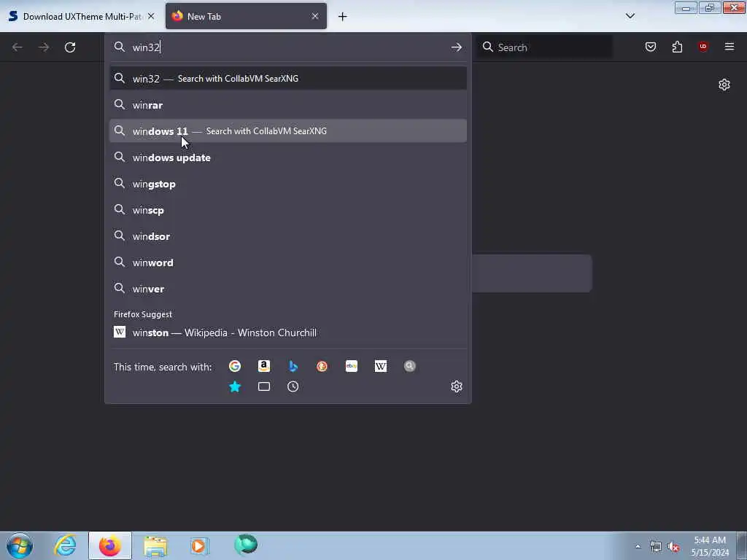Viewport: 747px width, 560px height.
Task: Open Winston Churchill Wikipedia suggestion
Action: (x=288, y=332)
